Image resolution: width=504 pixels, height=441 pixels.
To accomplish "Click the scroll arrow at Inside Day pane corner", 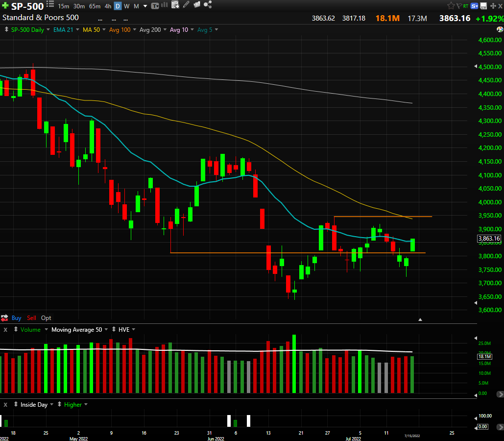I will click(x=500, y=427).
